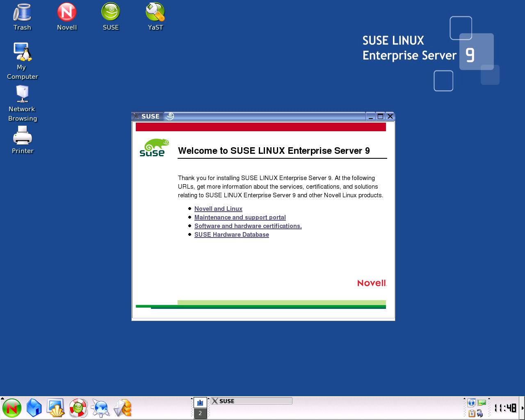
Task: Click the taskbar applet handle arrow
Action: pos(209,399)
